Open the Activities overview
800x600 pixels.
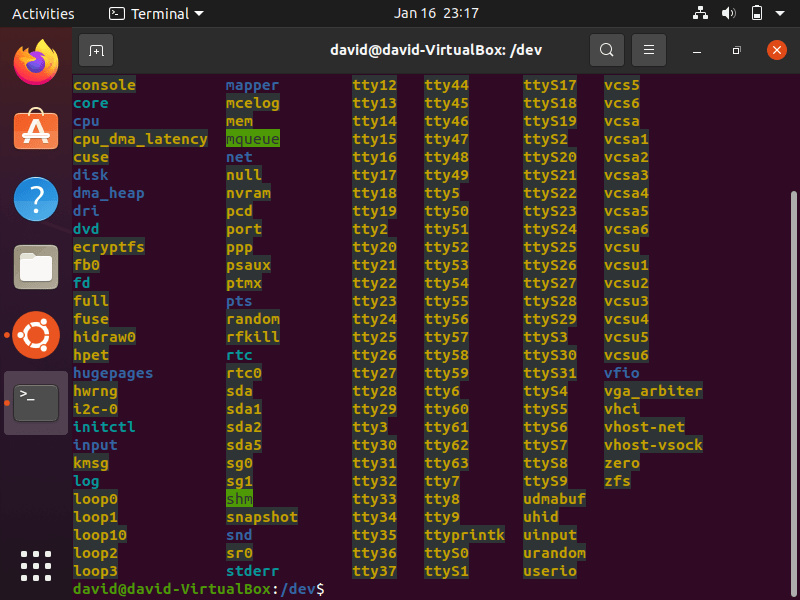click(x=43, y=14)
